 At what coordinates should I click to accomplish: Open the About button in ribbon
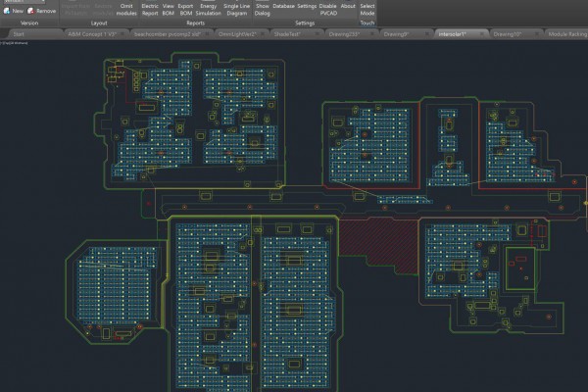[348, 6]
